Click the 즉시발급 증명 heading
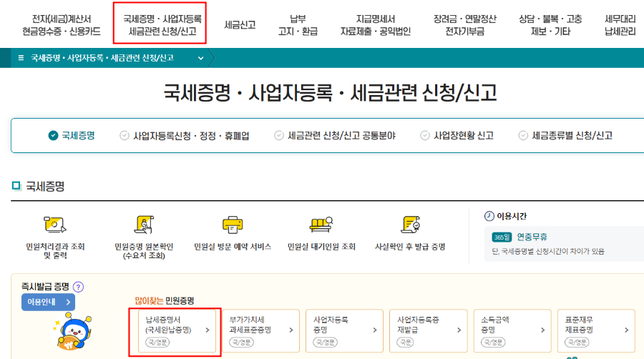 coord(45,286)
